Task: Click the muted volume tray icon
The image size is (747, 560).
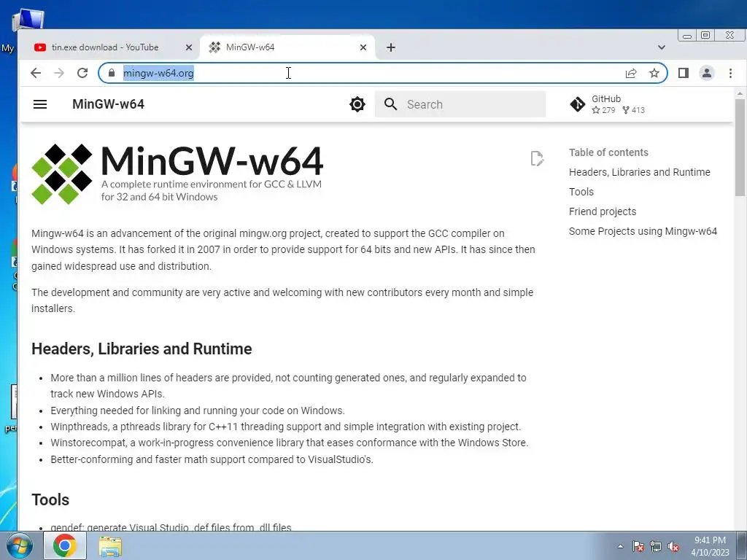Action: click(673, 546)
